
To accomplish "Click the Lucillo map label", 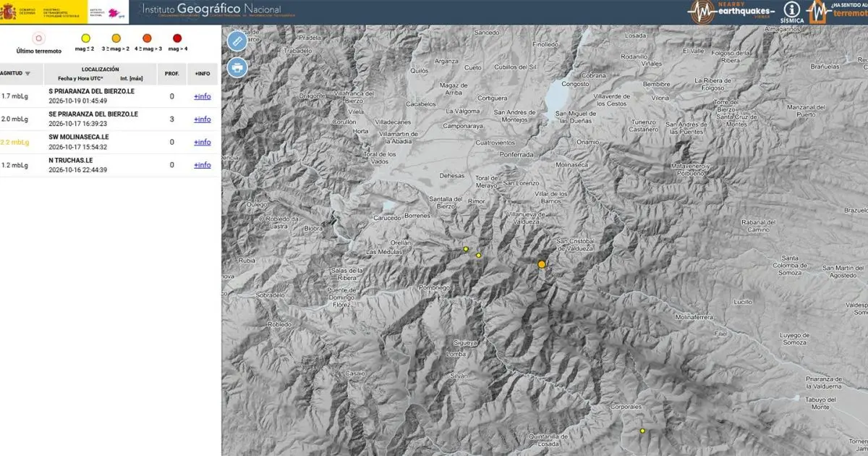I will [743, 301].
